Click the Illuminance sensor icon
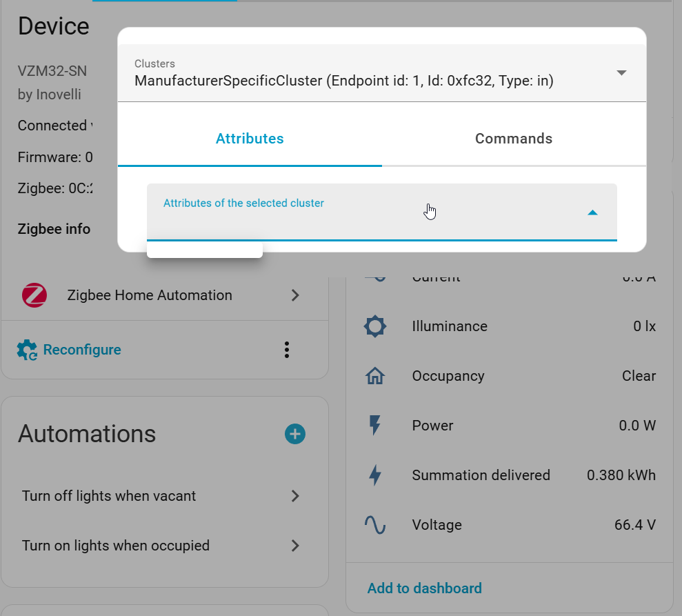Image resolution: width=682 pixels, height=616 pixels. coord(375,326)
